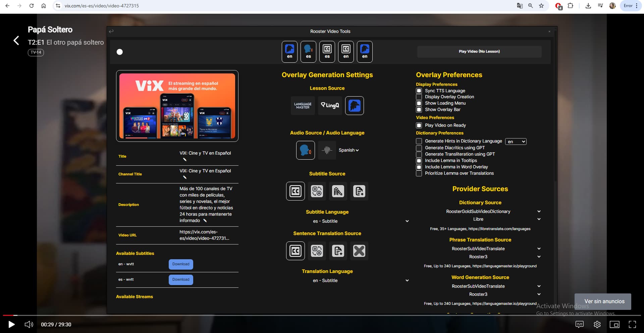Screen dimensions: 644x333
Task: Click the 'Ver sin anuncios' button
Action: coord(604,301)
